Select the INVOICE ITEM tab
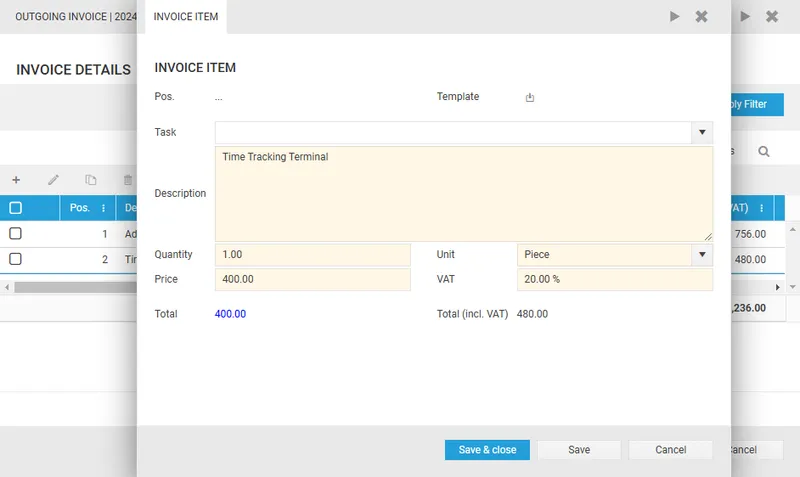 point(186,17)
